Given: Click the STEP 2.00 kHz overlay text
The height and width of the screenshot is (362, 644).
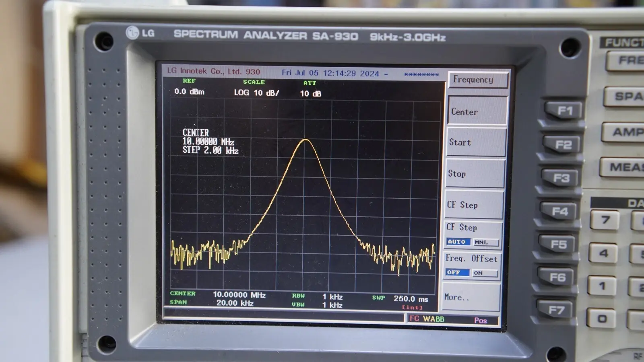Looking at the screenshot, I should tap(211, 150).
